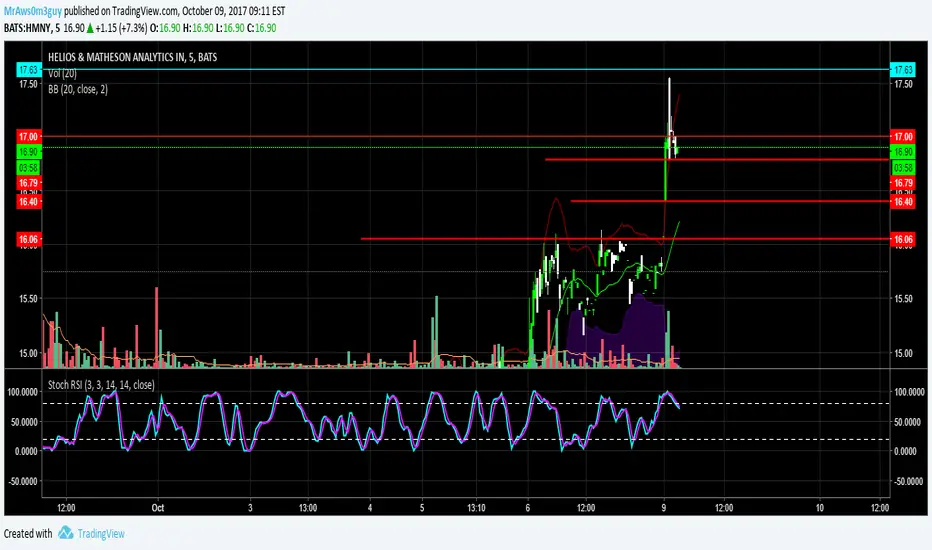Image resolution: width=932 pixels, height=550 pixels.
Task: Click the C:16.90 close value
Action: pyautogui.click(x=262, y=28)
